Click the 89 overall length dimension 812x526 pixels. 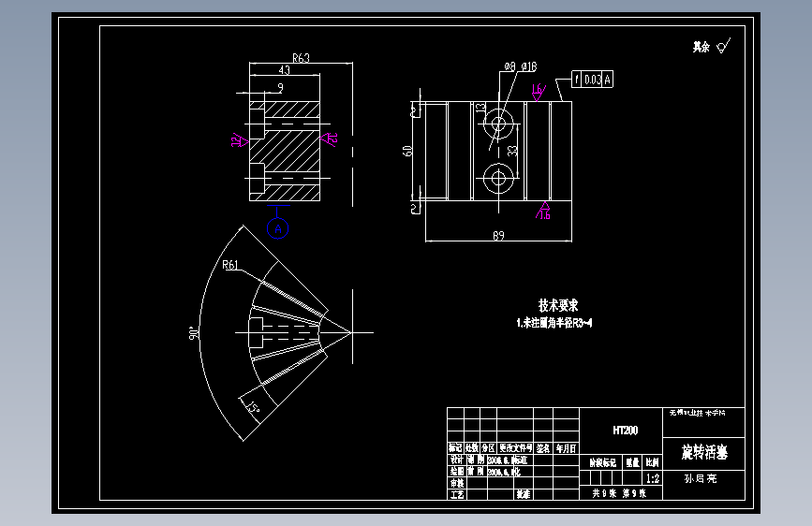click(x=498, y=236)
